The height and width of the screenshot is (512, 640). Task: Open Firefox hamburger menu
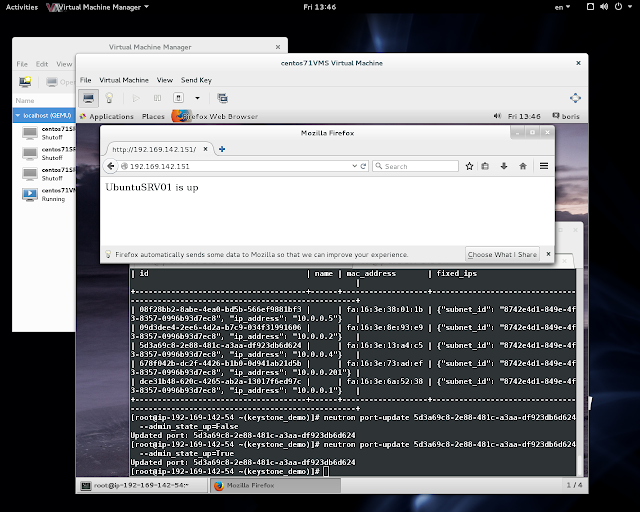pyautogui.click(x=543, y=166)
